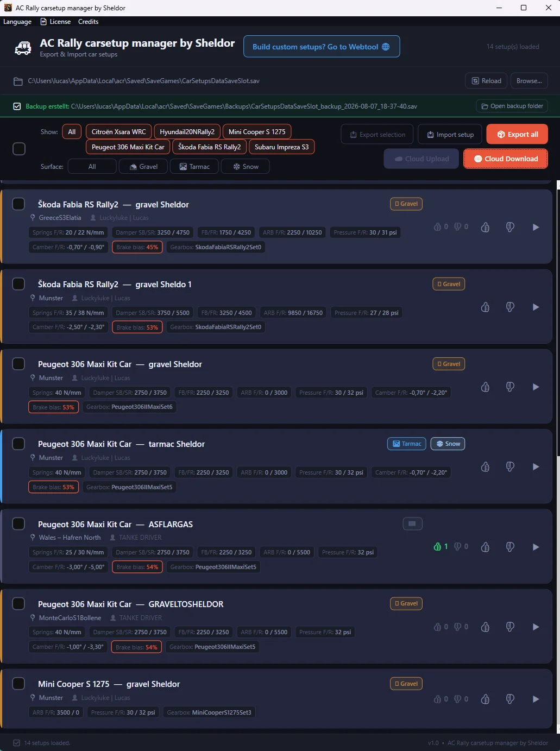Select 'All' in the Surface filter row
Screen dimensions: 560x751
[x=92, y=166]
